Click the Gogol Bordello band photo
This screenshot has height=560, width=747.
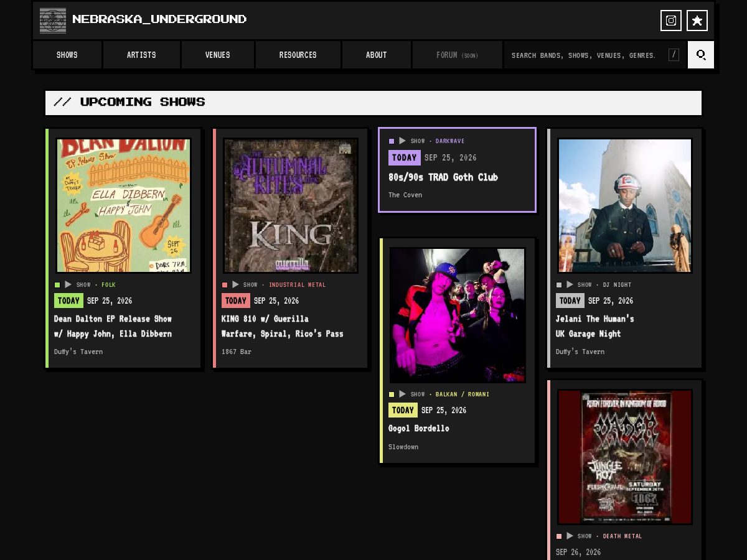pos(458,315)
